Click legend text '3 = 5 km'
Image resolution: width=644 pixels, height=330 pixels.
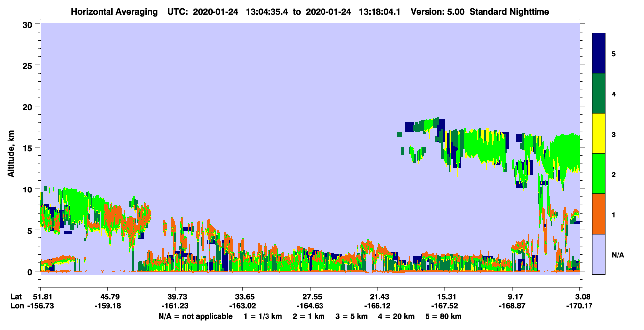[353, 316]
